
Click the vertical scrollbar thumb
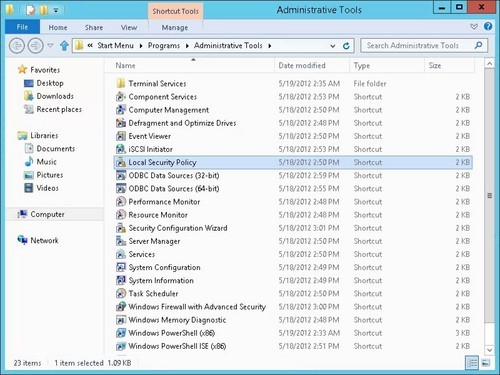(489, 195)
